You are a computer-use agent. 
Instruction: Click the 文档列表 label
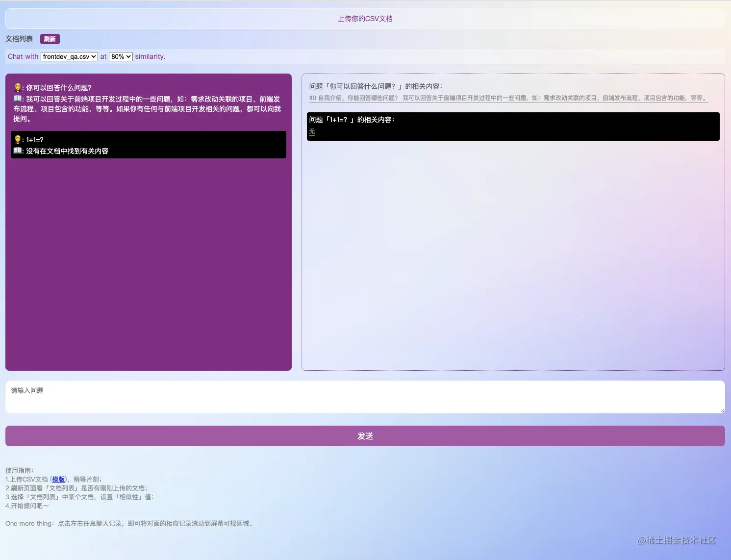point(19,39)
